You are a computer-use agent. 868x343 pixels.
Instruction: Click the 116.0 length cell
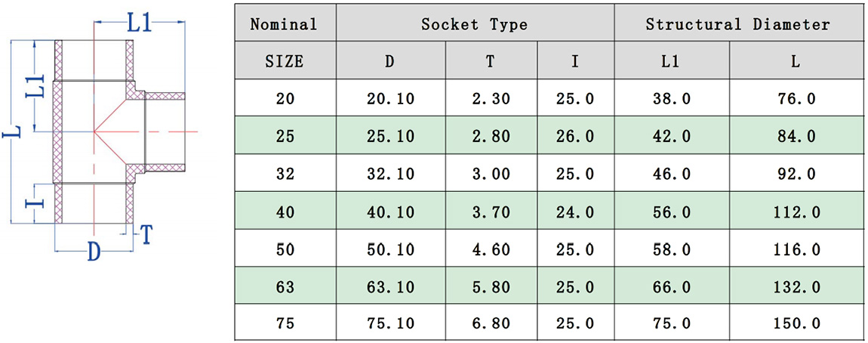(796, 249)
